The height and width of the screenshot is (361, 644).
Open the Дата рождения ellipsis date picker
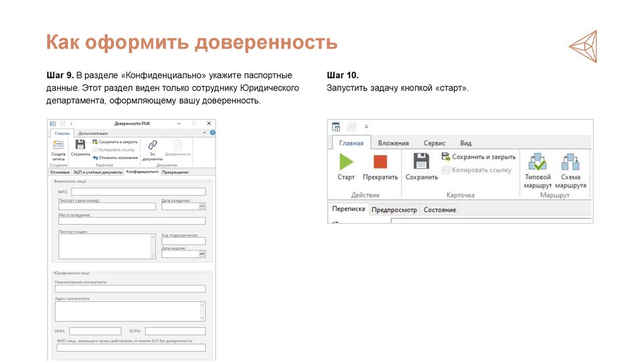point(202,206)
